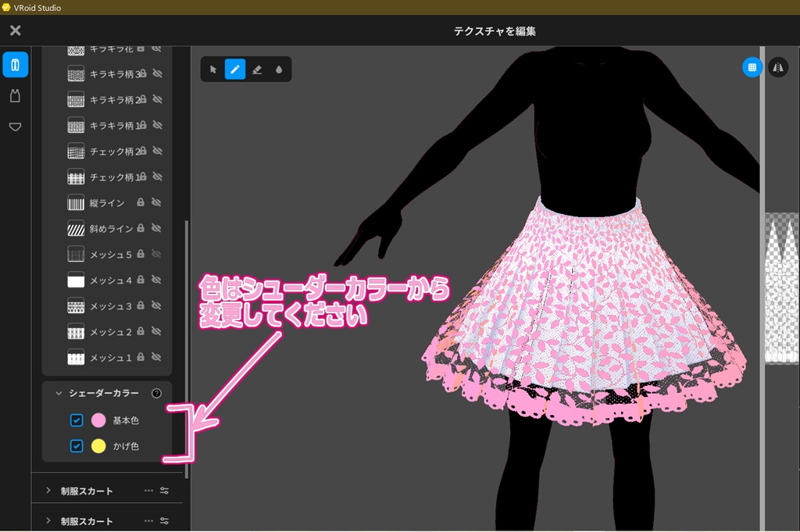The height and width of the screenshot is (532, 800).
Task: Uncheck the かげ色 checkbox
Action: click(76, 448)
